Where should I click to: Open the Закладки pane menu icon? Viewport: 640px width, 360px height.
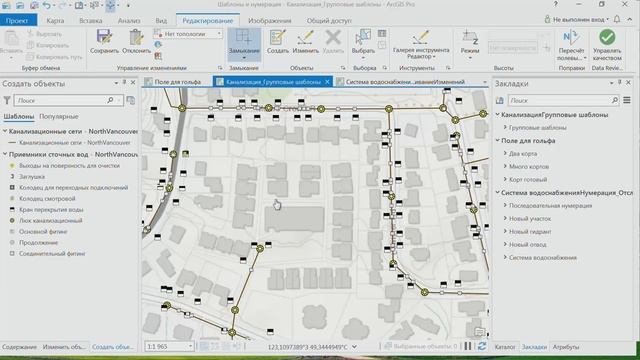[x=627, y=100]
